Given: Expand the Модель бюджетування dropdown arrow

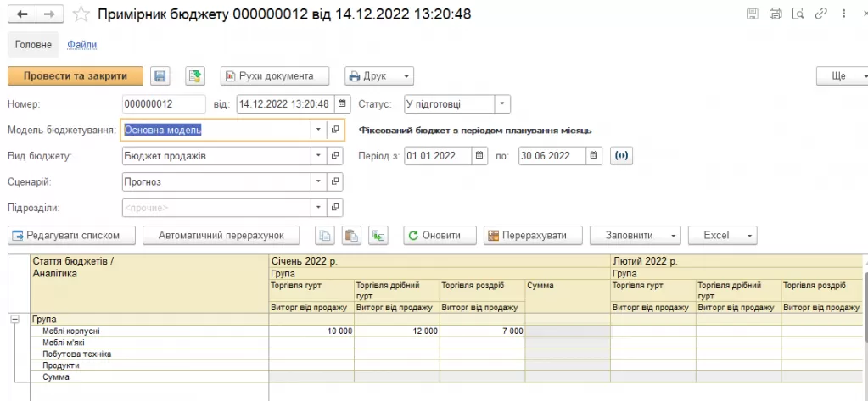Looking at the screenshot, I should [x=318, y=130].
